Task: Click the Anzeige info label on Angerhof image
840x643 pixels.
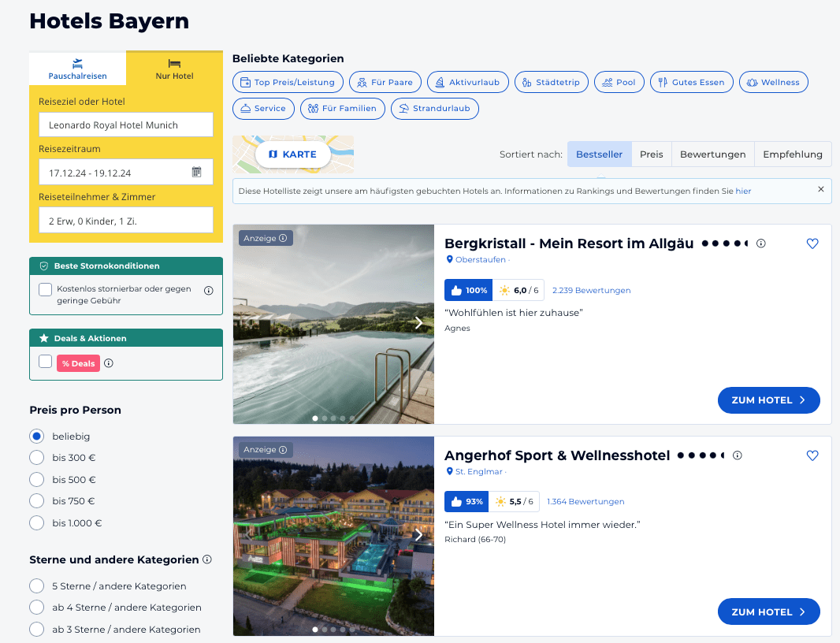Action: (x=266, y=450)
